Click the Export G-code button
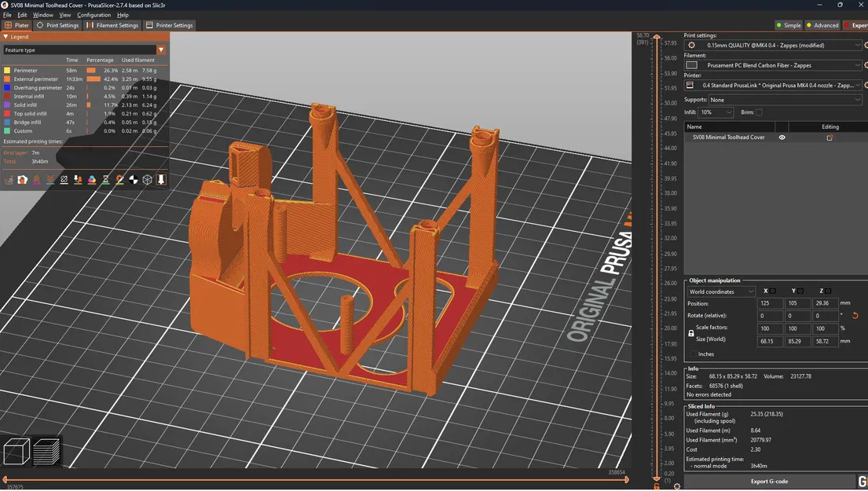Image resolution: width=868 pixels, height=491 pixels. [x=770, y=482]
